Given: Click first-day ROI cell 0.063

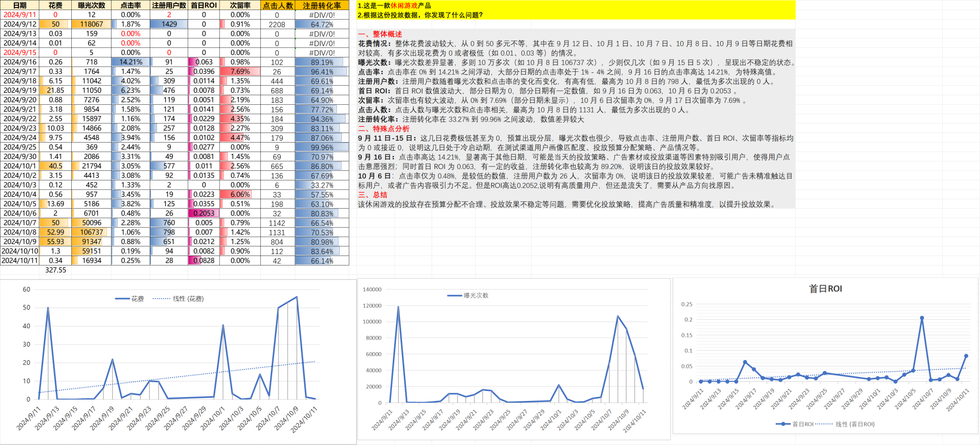Looking at the screenshot, I should tap(204, 62).
